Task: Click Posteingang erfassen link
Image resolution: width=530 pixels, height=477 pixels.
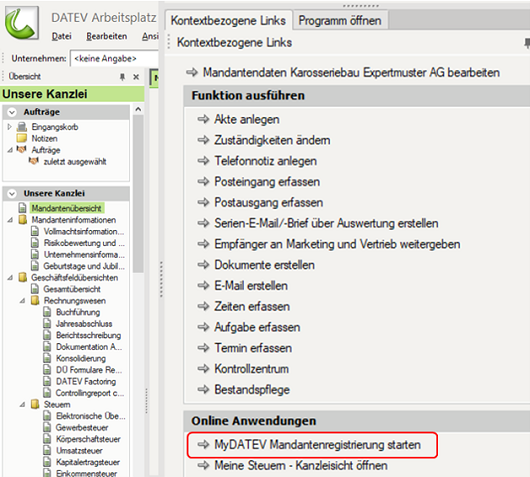Action: pos(267,182)
